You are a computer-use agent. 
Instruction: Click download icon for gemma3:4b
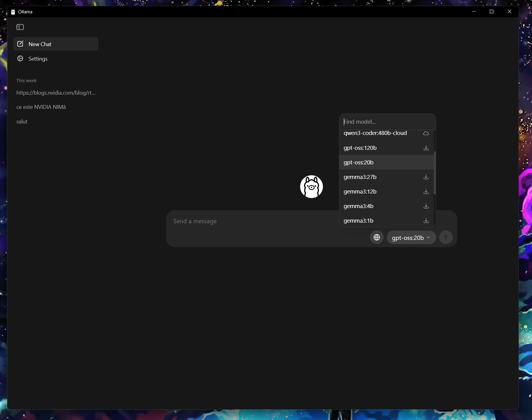point(426,206)
